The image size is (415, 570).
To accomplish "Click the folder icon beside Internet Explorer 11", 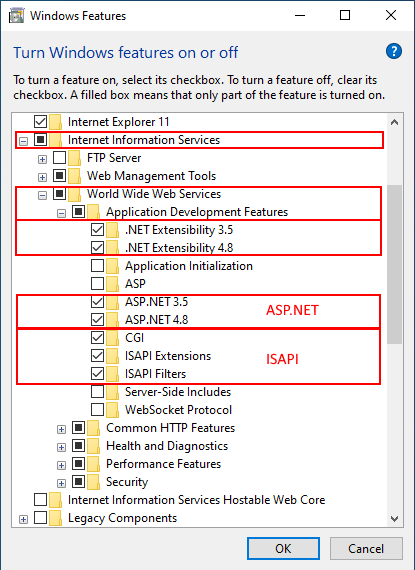I will tap(55, 122).
